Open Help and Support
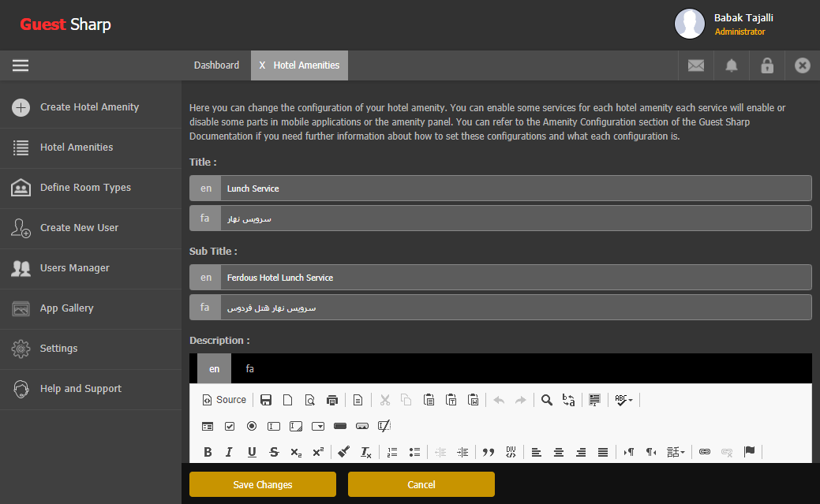The height and width of the screenshot is (504, 820). pos(91,389)
